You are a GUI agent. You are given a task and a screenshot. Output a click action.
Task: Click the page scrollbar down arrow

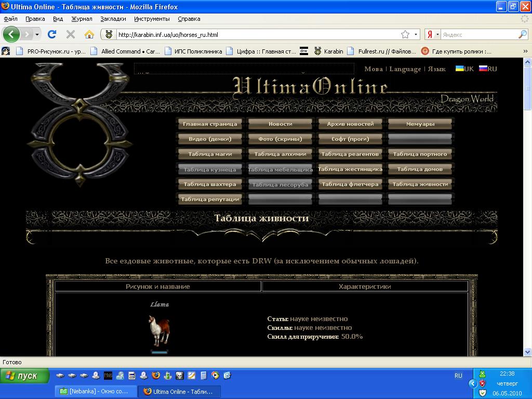tap(527, 352)
